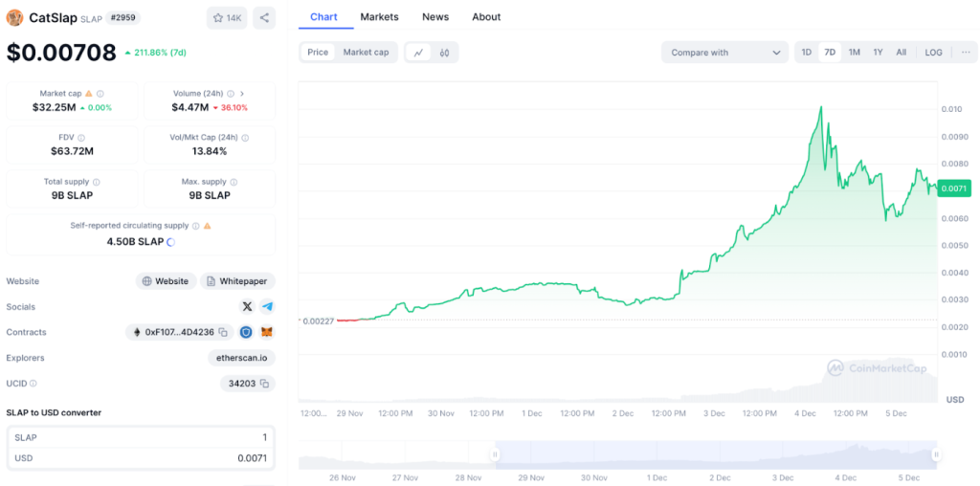Open the share icon button
This screenshot has width=980, height=486.
(264, 18)
